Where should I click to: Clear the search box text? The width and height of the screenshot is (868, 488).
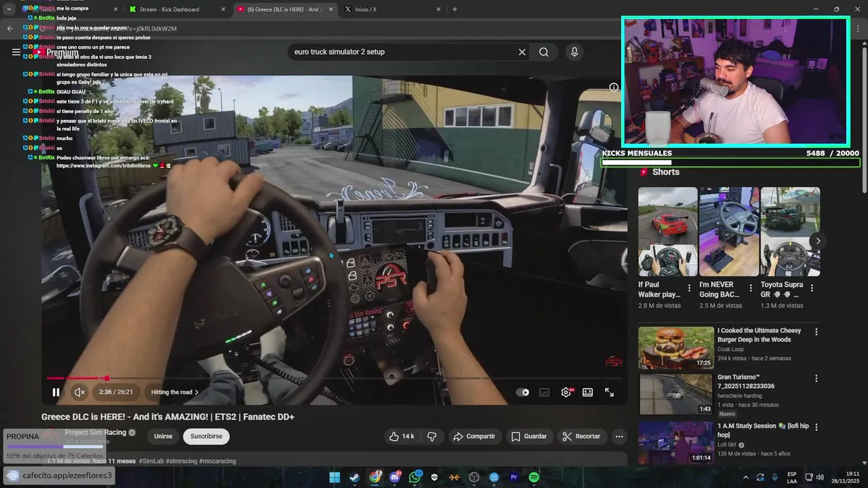pyautogui.click(x=522, y=52)
